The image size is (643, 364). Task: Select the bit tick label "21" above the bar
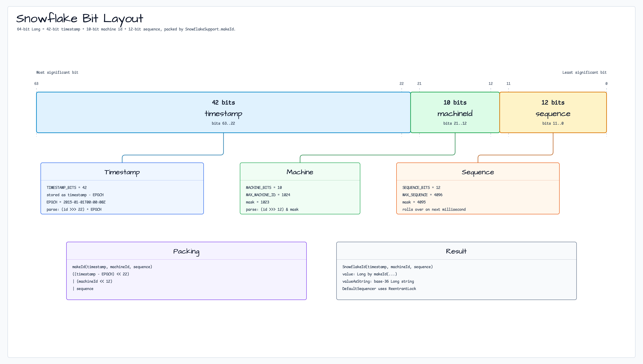click(419, 84)
